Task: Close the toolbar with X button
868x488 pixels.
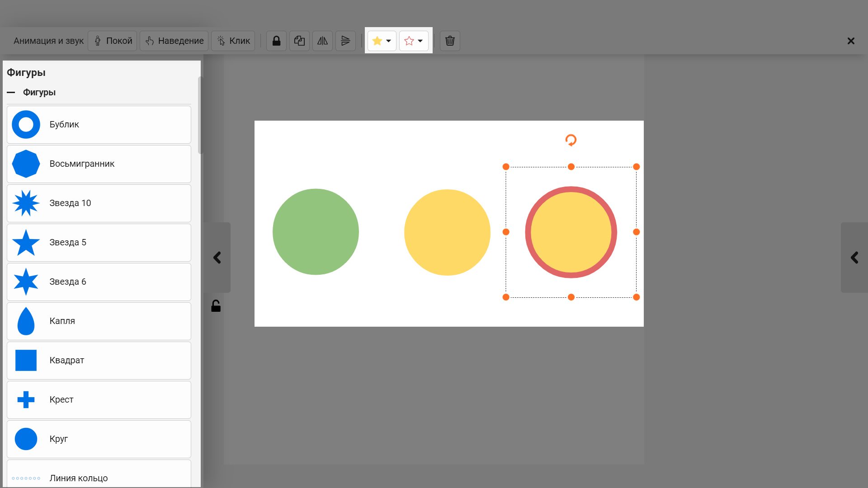Action: point(851,41)
